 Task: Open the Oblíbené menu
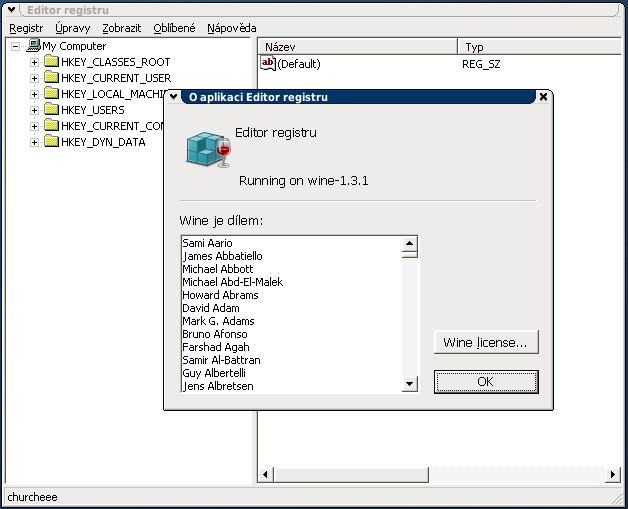click(x=174, y=28)
